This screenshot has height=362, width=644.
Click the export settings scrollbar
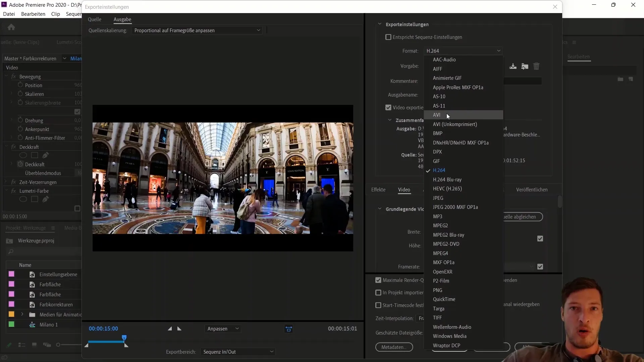[559, 201]
